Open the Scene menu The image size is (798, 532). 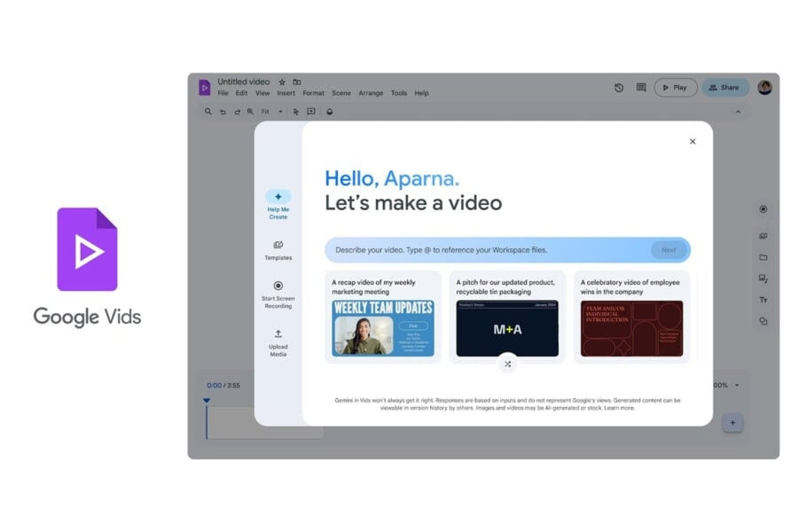pos(341,93)
